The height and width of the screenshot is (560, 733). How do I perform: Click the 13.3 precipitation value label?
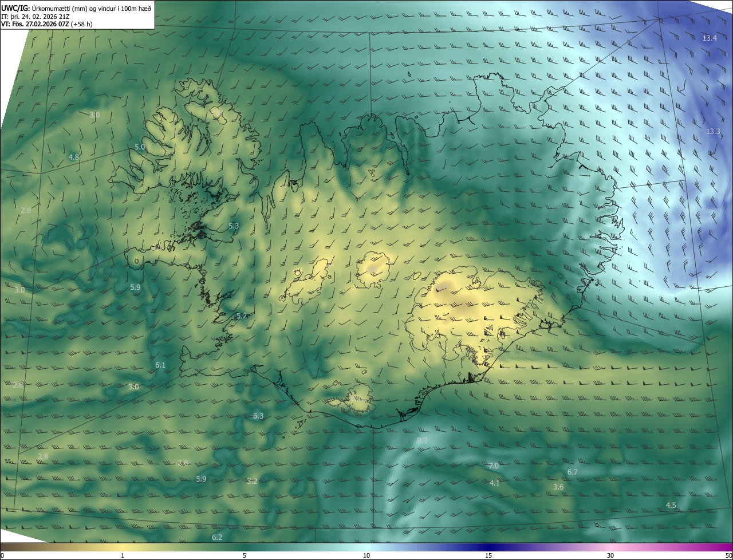coord(713,131)
